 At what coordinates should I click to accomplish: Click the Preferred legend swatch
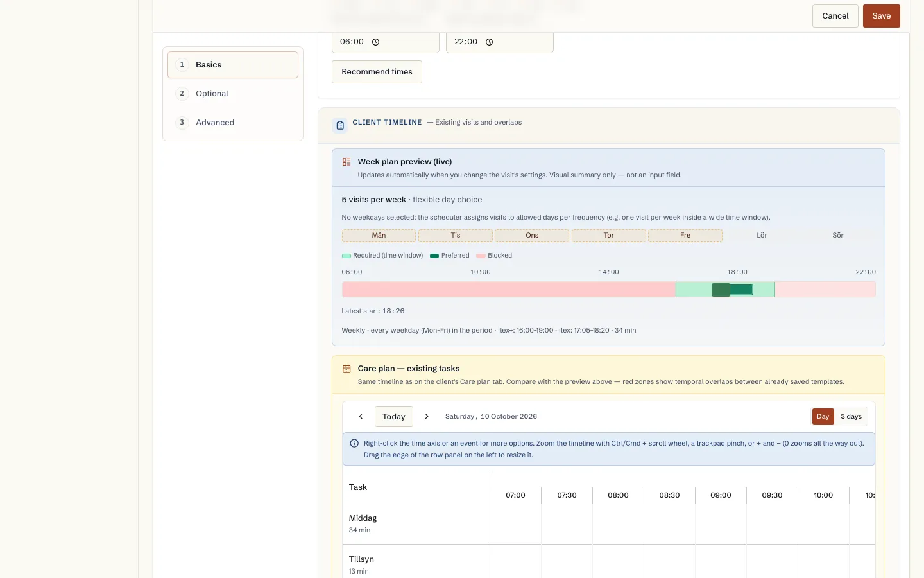tap(434, 256)
